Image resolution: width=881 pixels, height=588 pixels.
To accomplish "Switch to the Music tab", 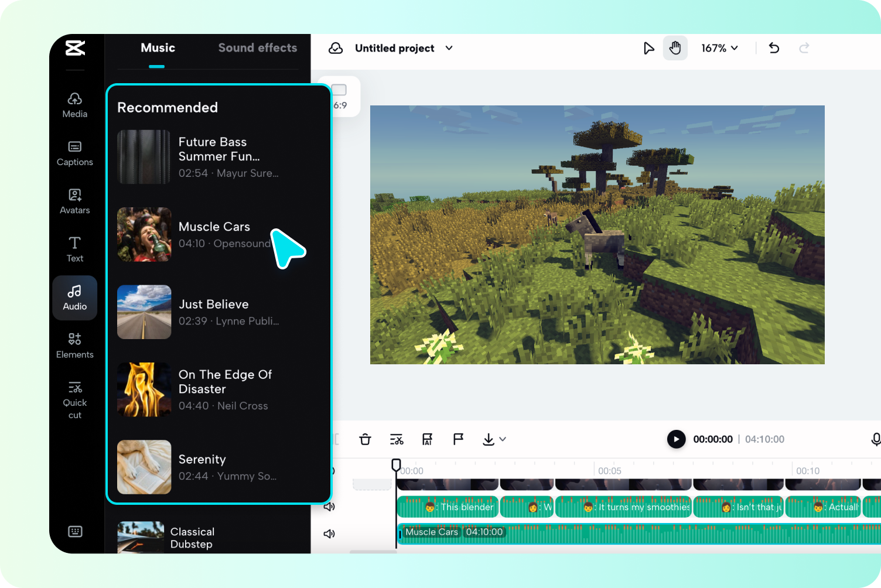I will pos(158,48).
